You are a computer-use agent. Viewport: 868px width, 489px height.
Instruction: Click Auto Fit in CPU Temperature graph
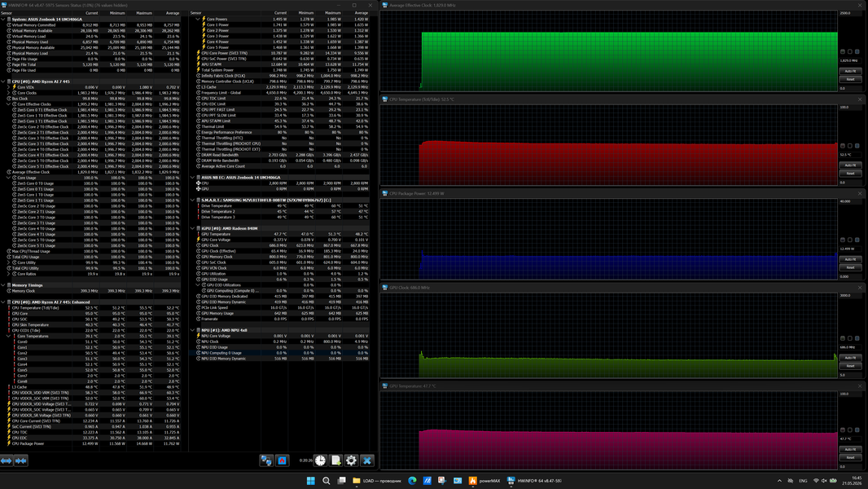[x=850, y=165]
